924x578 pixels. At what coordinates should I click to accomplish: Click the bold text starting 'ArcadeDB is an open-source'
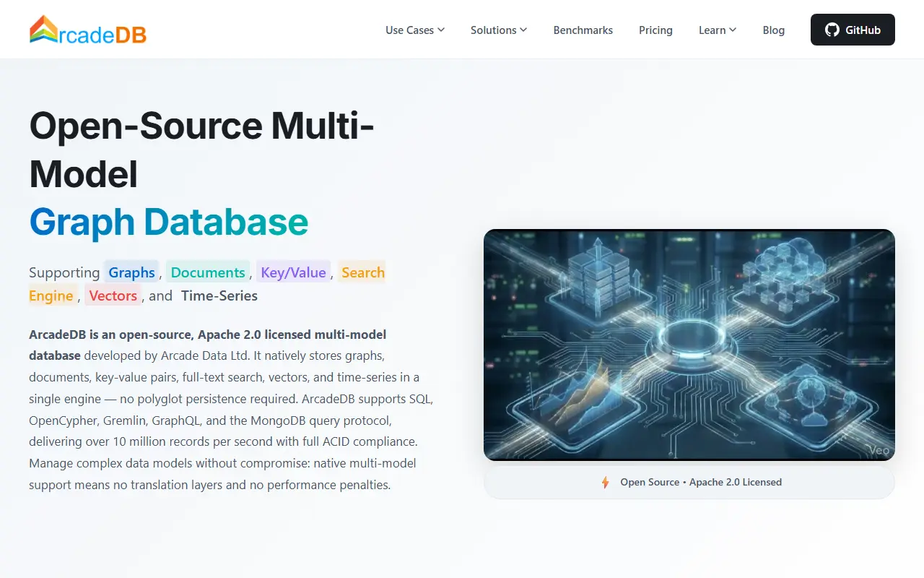pos(208,345)
